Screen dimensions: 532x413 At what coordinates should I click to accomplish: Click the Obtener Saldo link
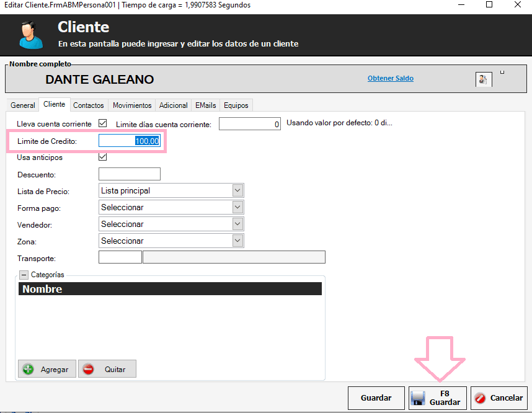(390, 78)
